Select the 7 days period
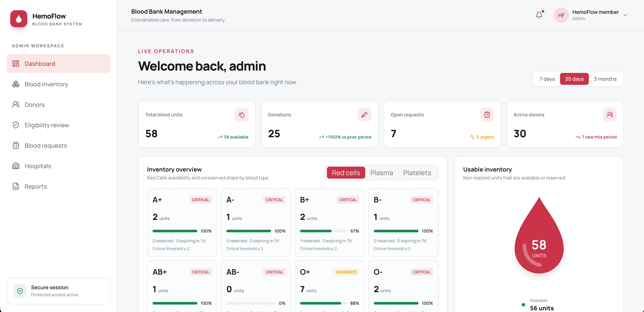 pos(547,79)
